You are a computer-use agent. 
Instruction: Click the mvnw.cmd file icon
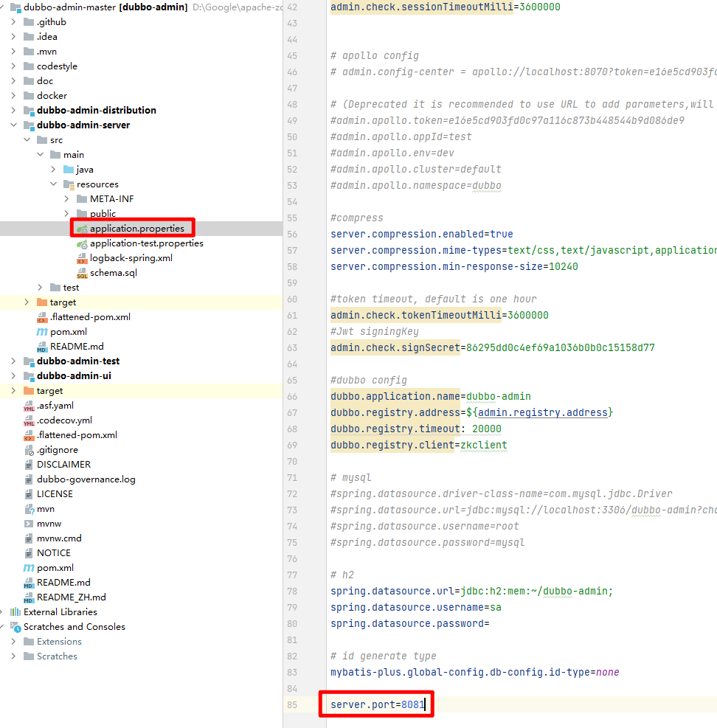coord(29,538)
